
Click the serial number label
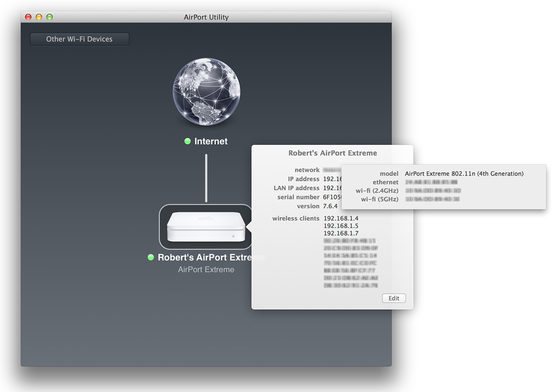pyautogui.click(x=298, y=197)
